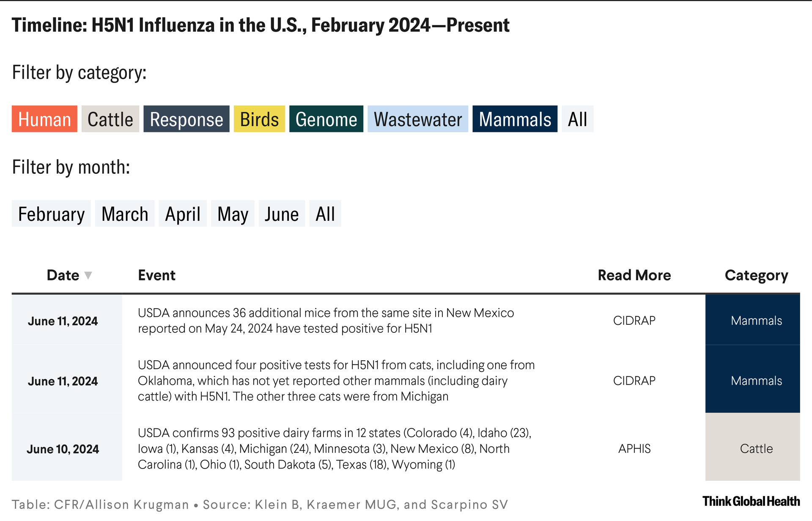
Task: Show All categories
Action: pos(577,119)
